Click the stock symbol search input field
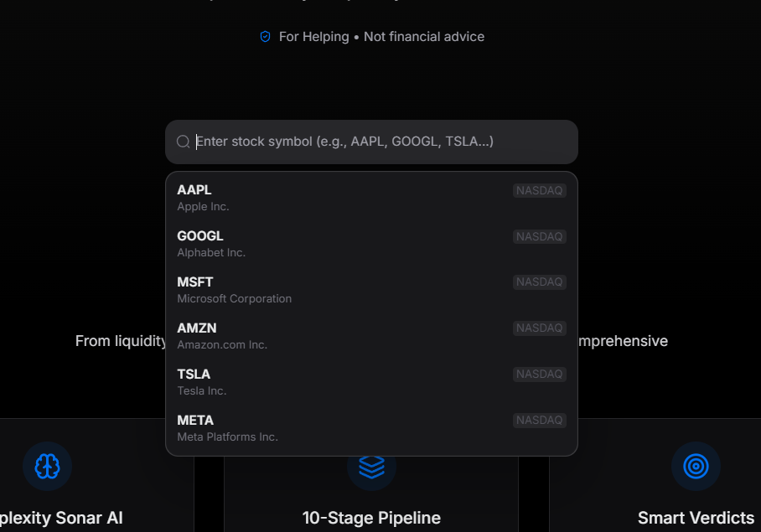 point(371,142)
